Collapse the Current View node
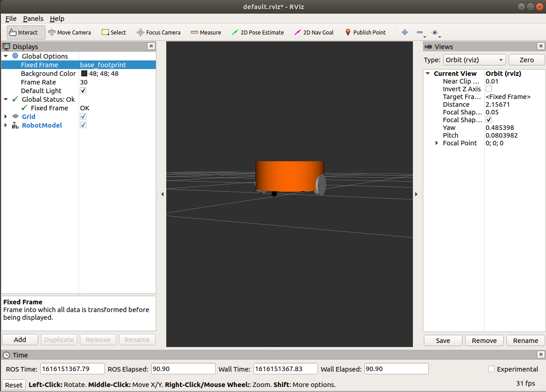 [428, 73]
